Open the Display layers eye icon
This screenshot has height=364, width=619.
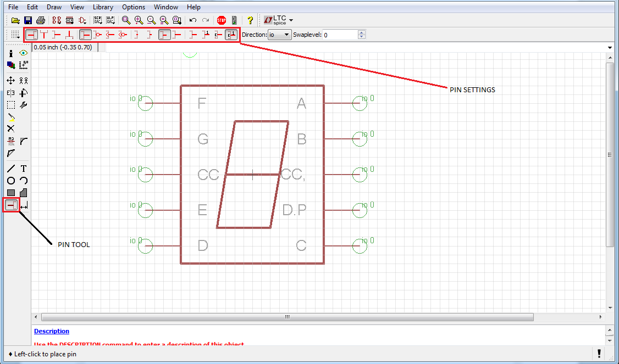click(24, 52)
